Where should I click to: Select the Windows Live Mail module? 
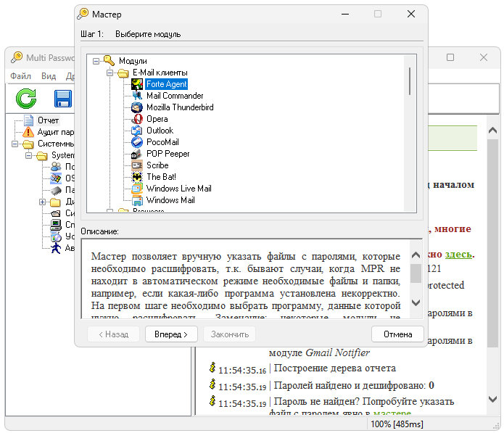(x=178, y=189)
